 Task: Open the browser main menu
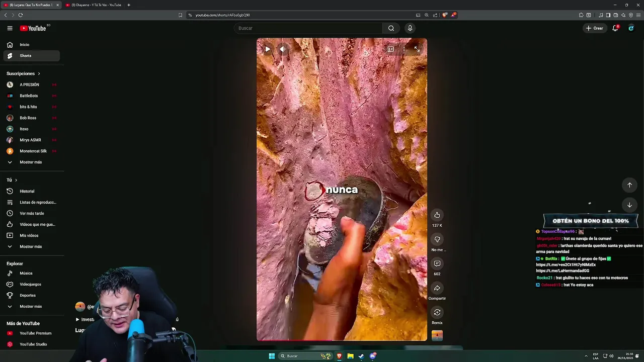[x=637, y=15]
